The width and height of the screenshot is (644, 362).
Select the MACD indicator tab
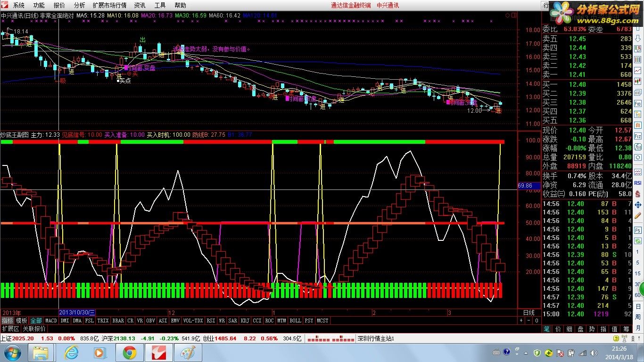point(51,321)
